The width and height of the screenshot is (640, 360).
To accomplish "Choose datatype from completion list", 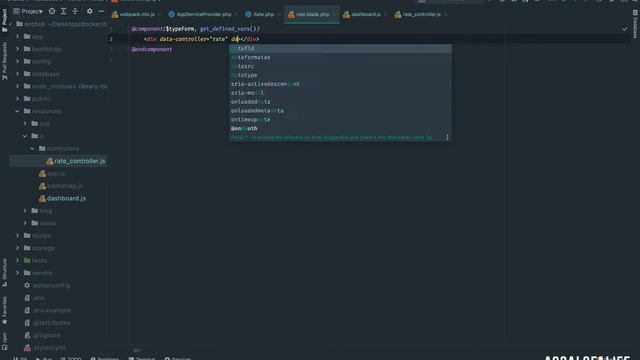I will click(340, 75).
